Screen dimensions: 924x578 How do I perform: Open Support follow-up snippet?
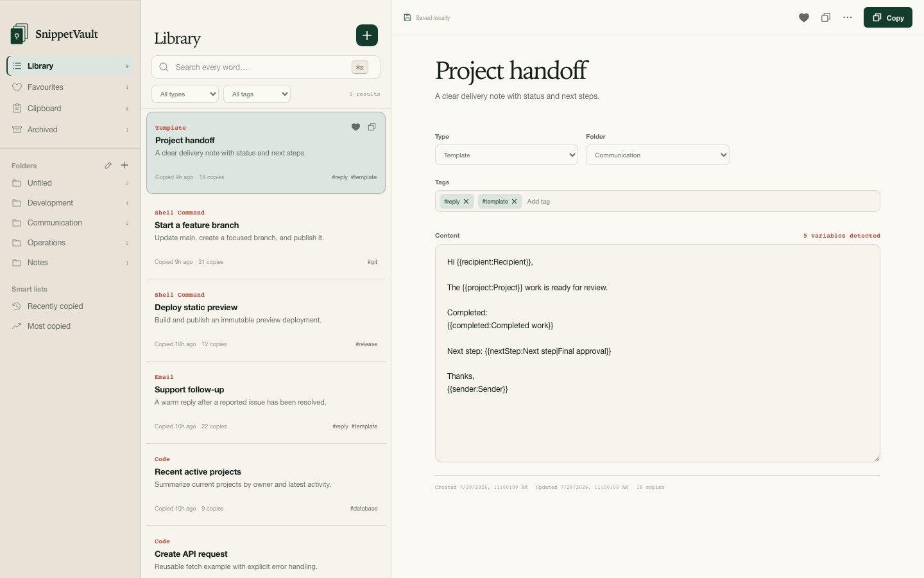coord(266,401)
